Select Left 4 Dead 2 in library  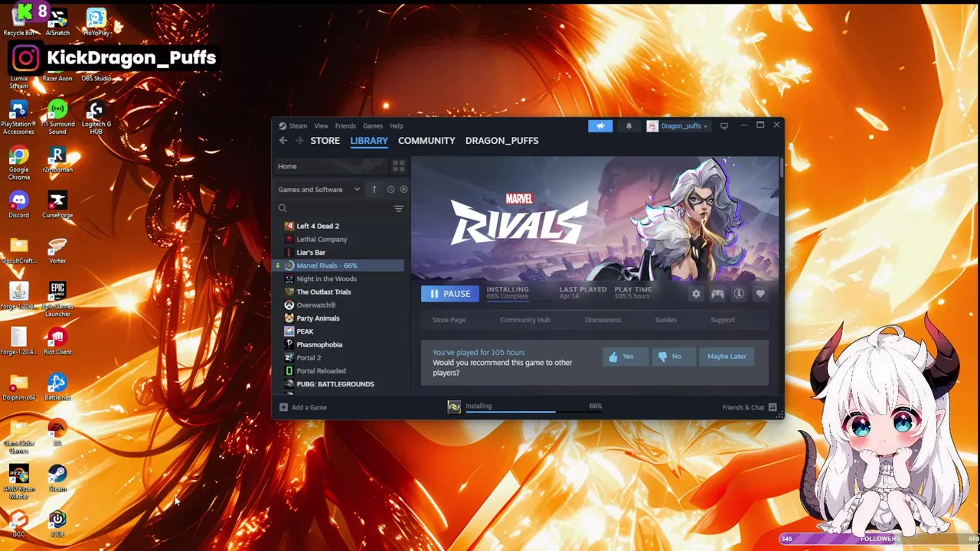339,226
